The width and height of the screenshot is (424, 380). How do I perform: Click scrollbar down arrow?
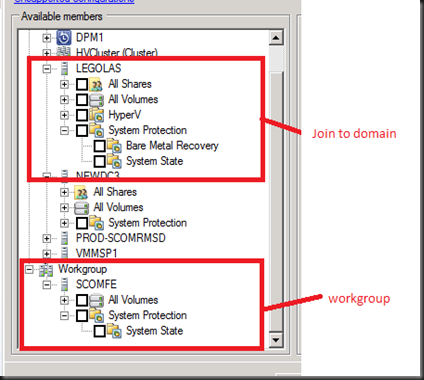pos(276,340)
